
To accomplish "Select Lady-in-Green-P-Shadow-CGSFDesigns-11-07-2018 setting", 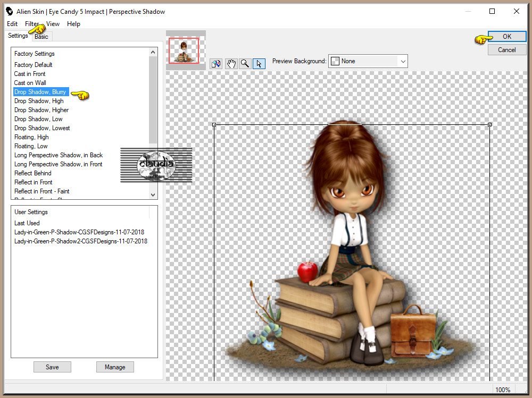I will [x=79, y=232].
